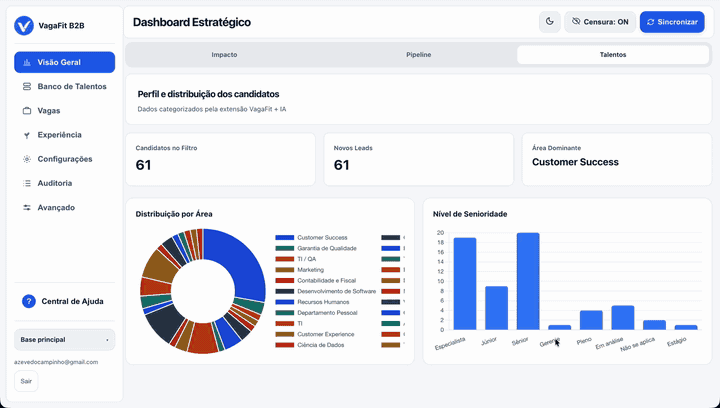The image size is (720, 408).
Task: Click the Sair logout button
Action: [26, 381]
